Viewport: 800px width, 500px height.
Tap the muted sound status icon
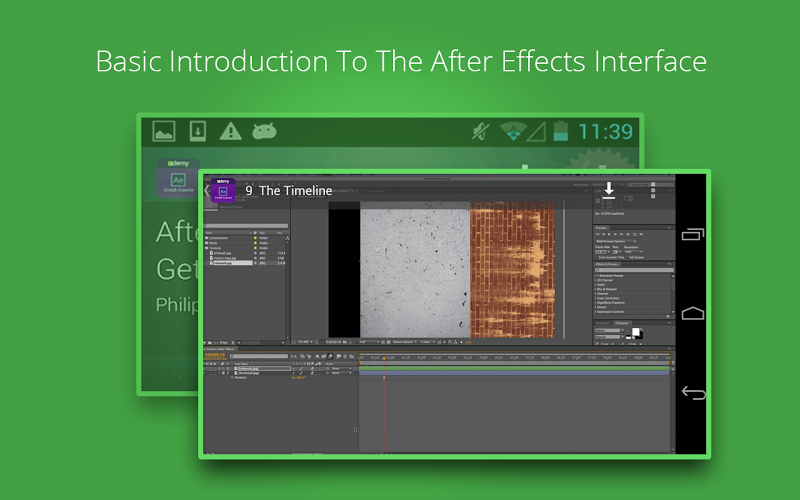(x=480, y=131)
